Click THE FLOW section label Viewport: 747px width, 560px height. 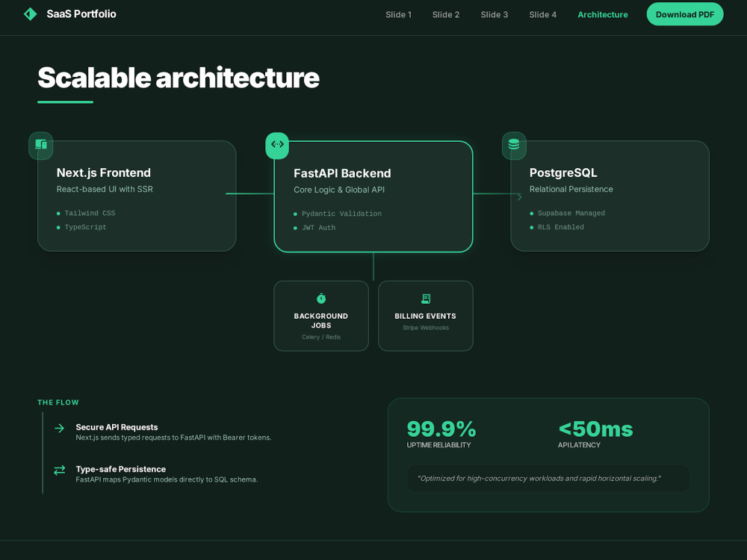click(58, 402)
